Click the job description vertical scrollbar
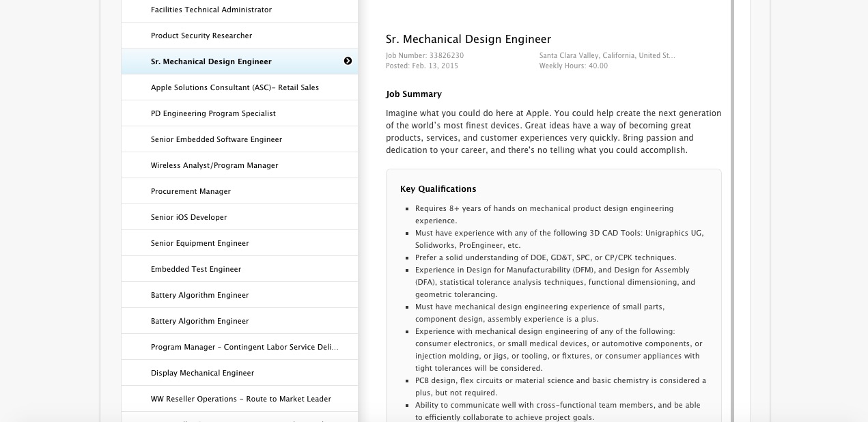The image size is (868, 422). (x=732, y=205)
